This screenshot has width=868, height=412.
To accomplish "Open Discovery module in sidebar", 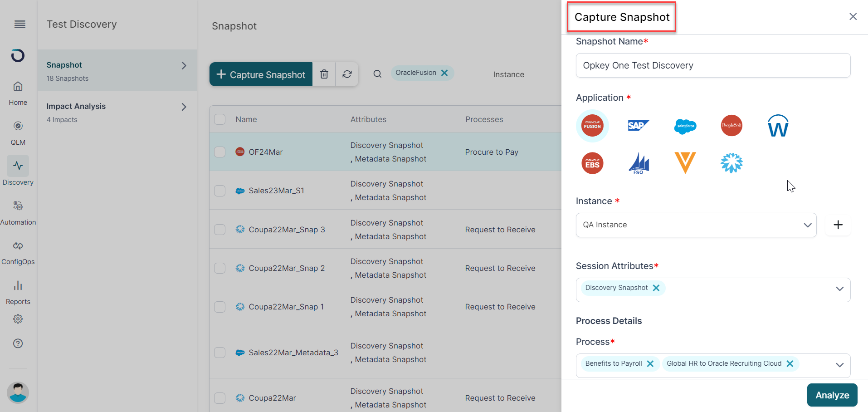I will (18, 172).
